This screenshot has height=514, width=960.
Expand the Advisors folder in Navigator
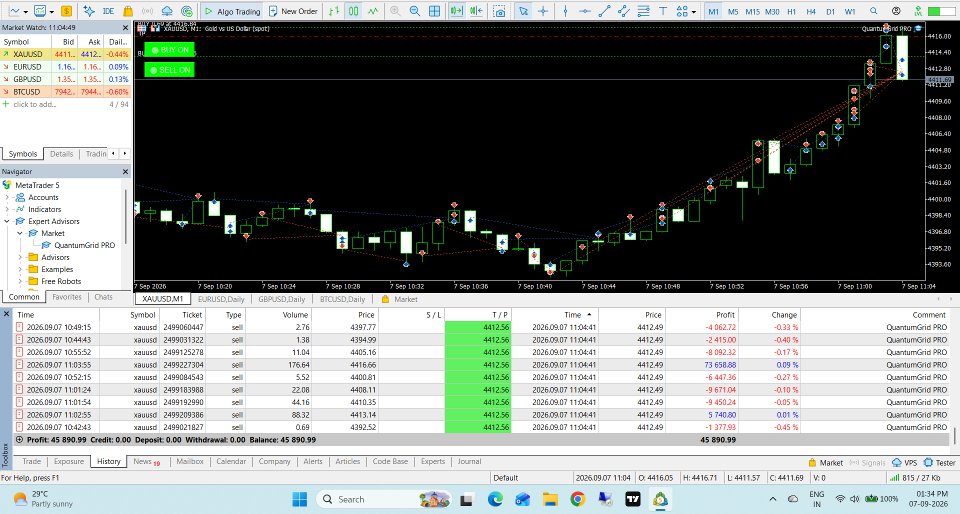coord(20,257)
